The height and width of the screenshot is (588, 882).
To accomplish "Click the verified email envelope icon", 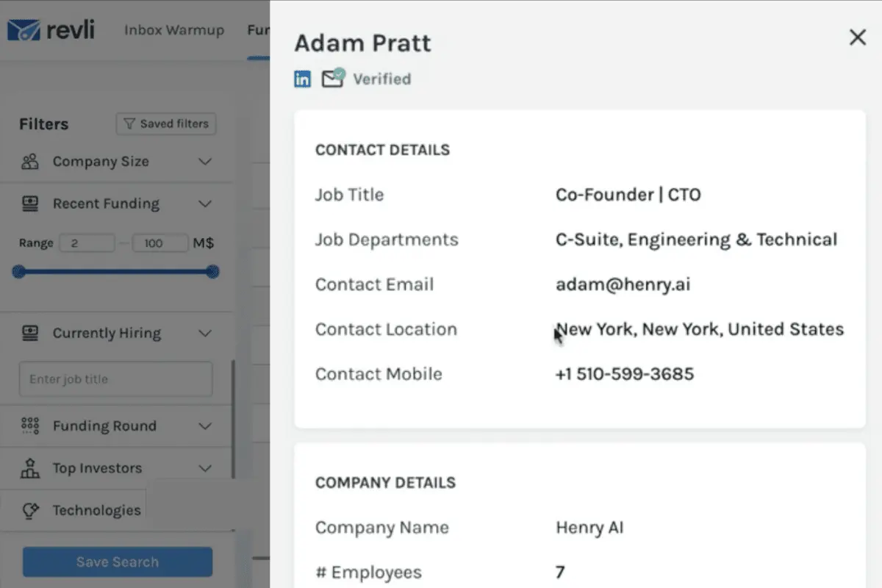I will coord(333,79).
